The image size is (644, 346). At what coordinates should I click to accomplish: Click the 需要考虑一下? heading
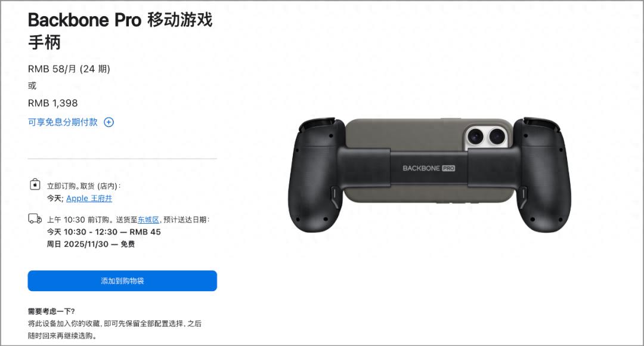pyautogui.click(x=51, y=311)
